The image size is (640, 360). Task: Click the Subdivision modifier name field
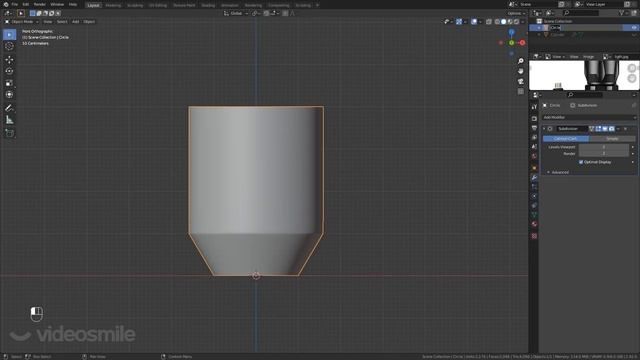pos(572,129)
